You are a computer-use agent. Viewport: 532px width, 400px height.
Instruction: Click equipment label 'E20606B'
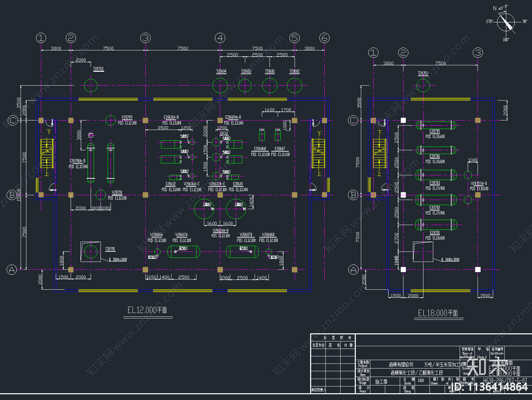pos(260,149)
